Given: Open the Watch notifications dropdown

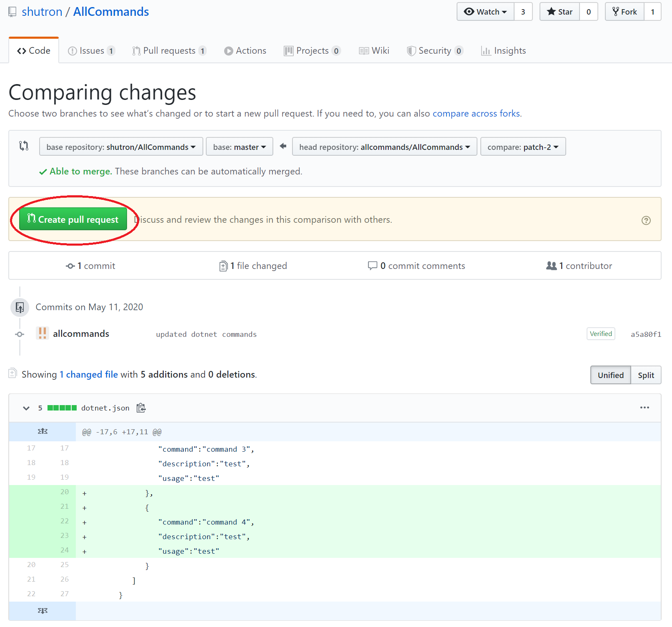Looking at the screenshot, I should tap(485, 12).
